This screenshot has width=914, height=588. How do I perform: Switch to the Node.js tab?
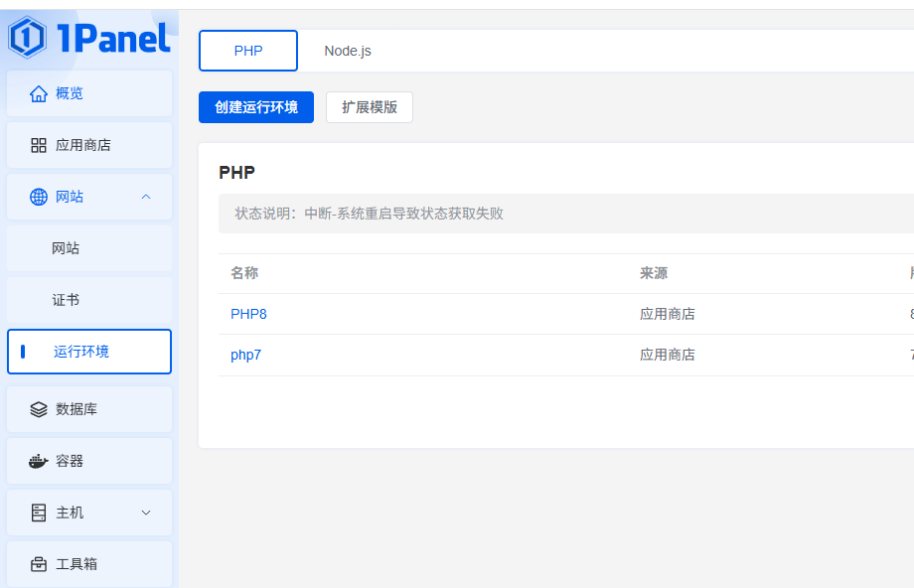pyautogui.click(x=348, y=51)
